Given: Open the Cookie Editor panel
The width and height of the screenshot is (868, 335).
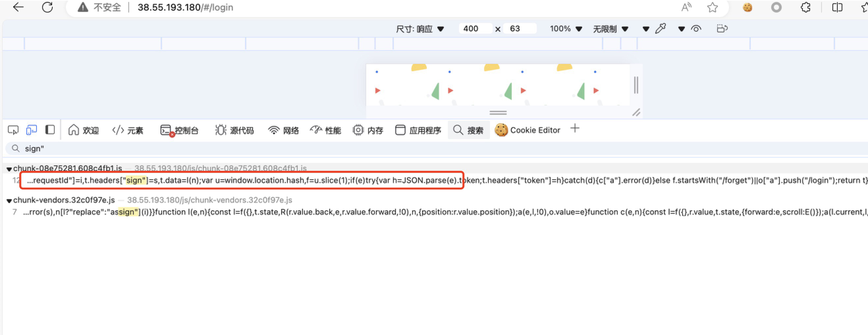Looking at the screenshot, I should [528, 130].
